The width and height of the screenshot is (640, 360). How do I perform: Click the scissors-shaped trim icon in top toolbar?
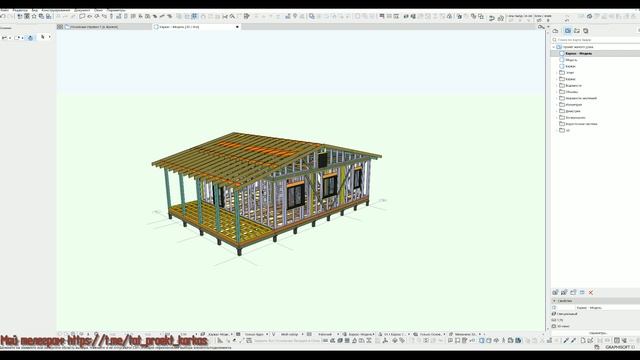[x=224, y=16]
